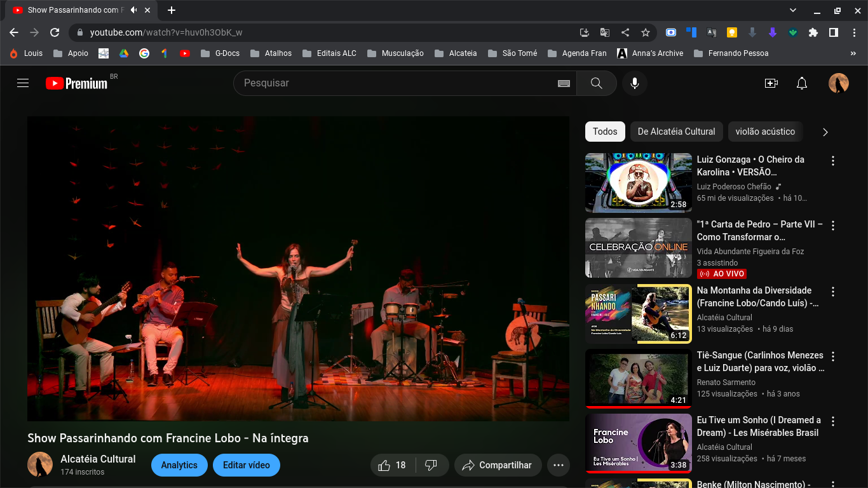Open the São Tomé bookmarks folder
The image size is (868, 488).
click(x=512, y=53)
